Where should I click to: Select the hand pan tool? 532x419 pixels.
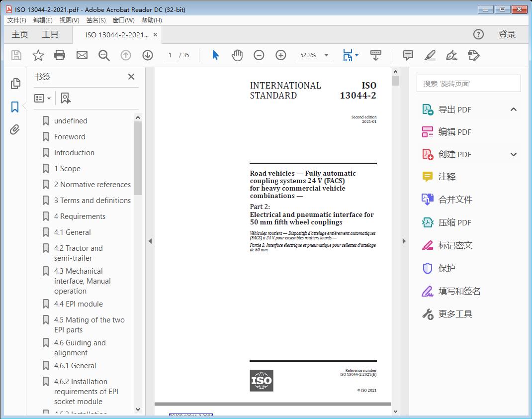click(237, 55)
